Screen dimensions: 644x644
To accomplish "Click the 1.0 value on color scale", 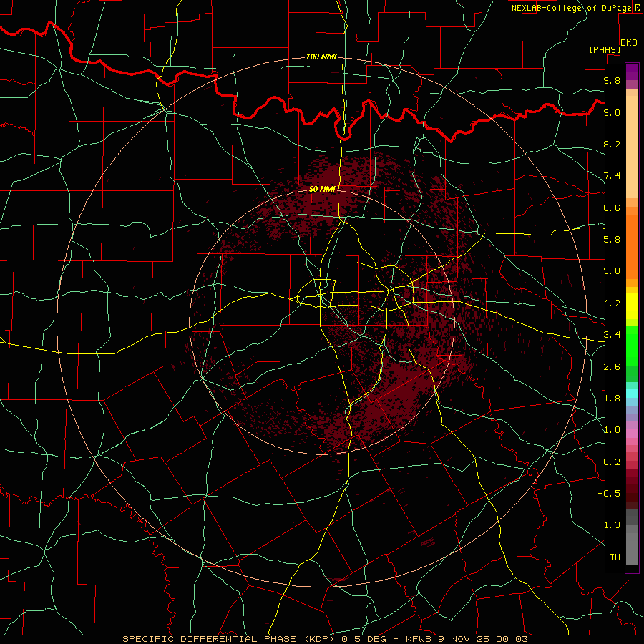I will 612,430.
